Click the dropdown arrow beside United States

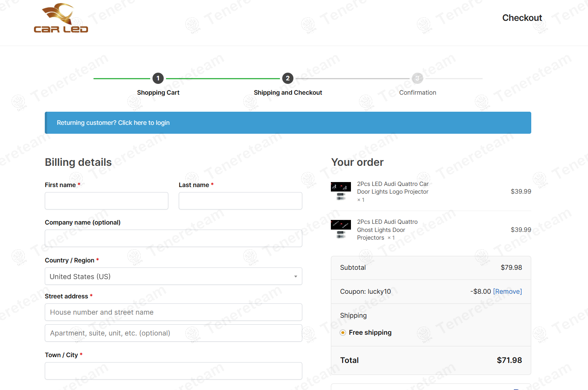click(x=295, y=276)
